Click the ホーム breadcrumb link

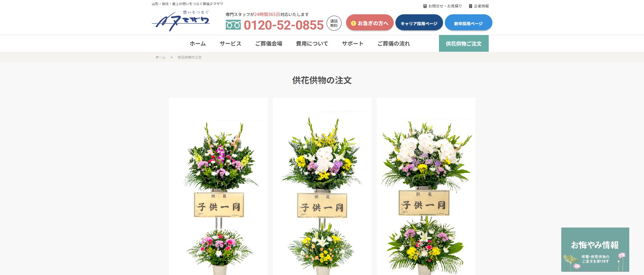coord(160,57)
